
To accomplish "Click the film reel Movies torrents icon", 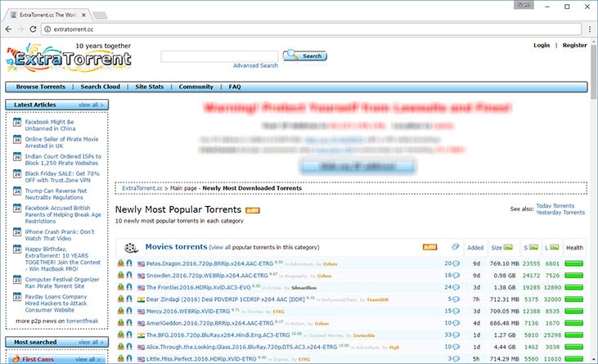I will (131, 248).
